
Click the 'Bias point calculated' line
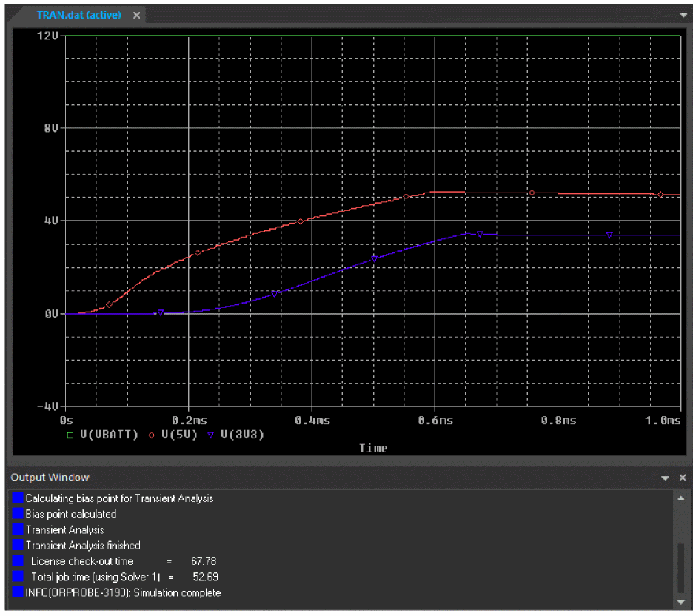pyautogui.click(x=71, y=515)
